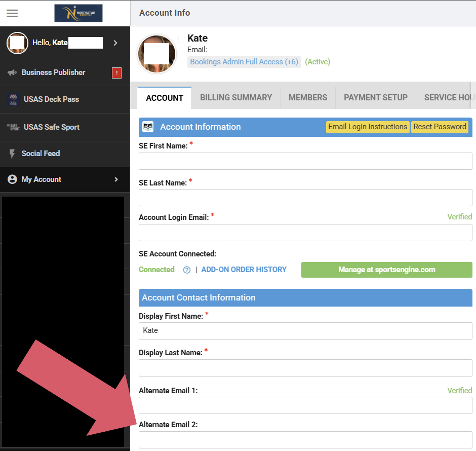Image resolution: width=476 pixels, height=451 pixels.
Task: Expand the My Account menu chevron
Action: (116, 179)
